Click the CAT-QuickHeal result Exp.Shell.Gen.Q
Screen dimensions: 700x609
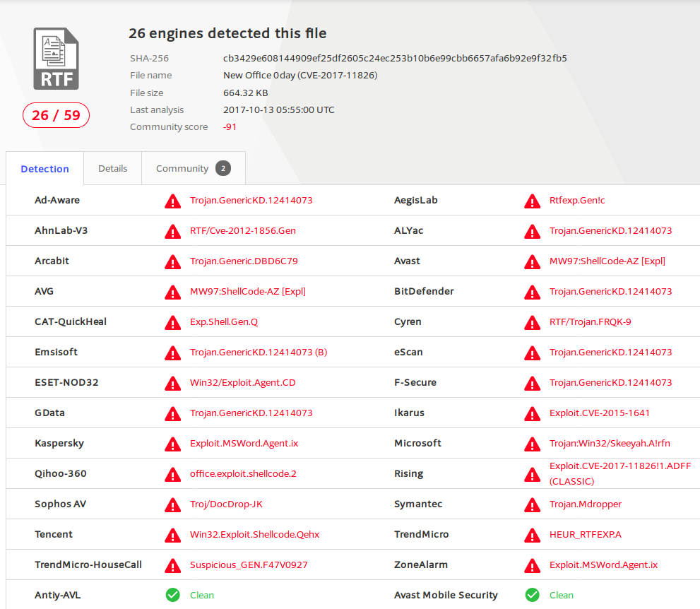224,321
